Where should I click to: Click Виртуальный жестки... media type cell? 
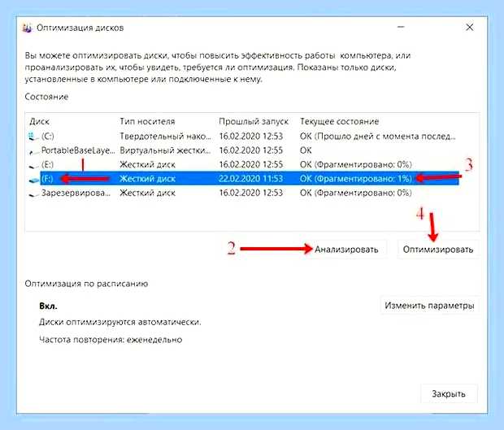[x=165, y=150]
